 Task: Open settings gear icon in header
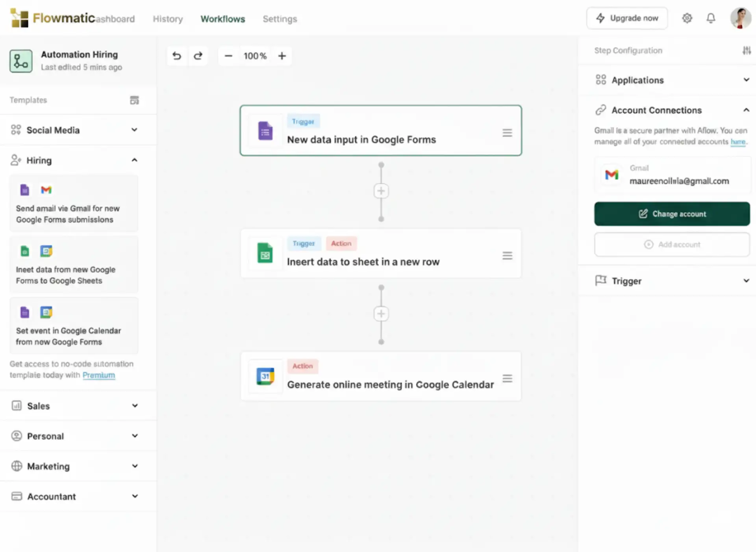click(687, 18)
